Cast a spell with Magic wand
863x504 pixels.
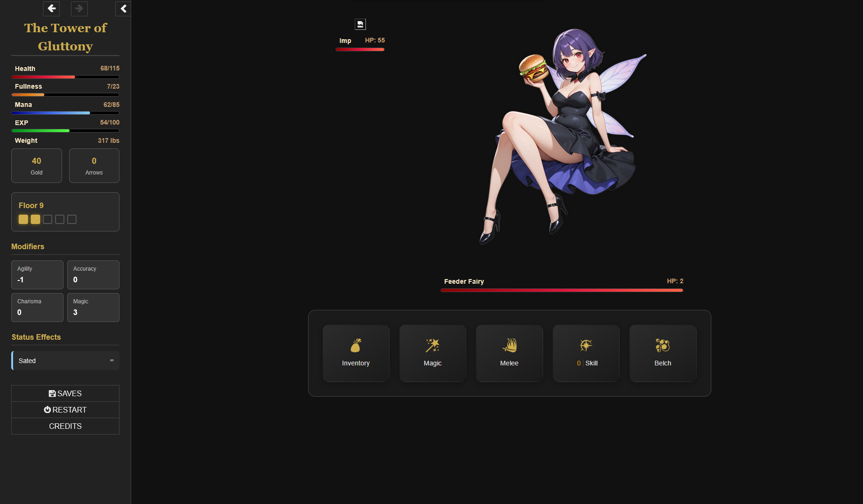(x=432, y=353)
